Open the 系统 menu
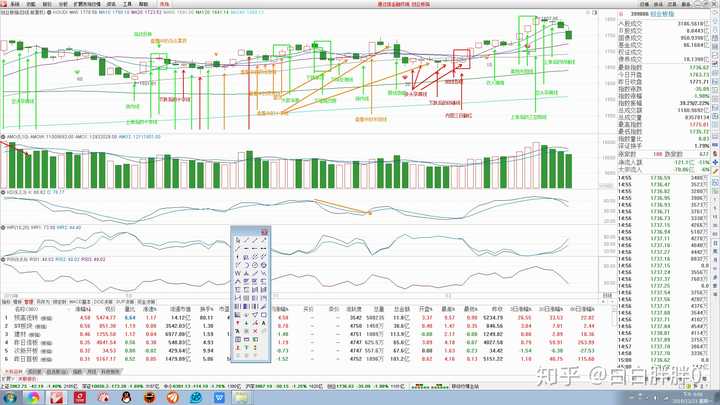Image resolution: width=720 pixels, height=405 pixels. point(15,4)
